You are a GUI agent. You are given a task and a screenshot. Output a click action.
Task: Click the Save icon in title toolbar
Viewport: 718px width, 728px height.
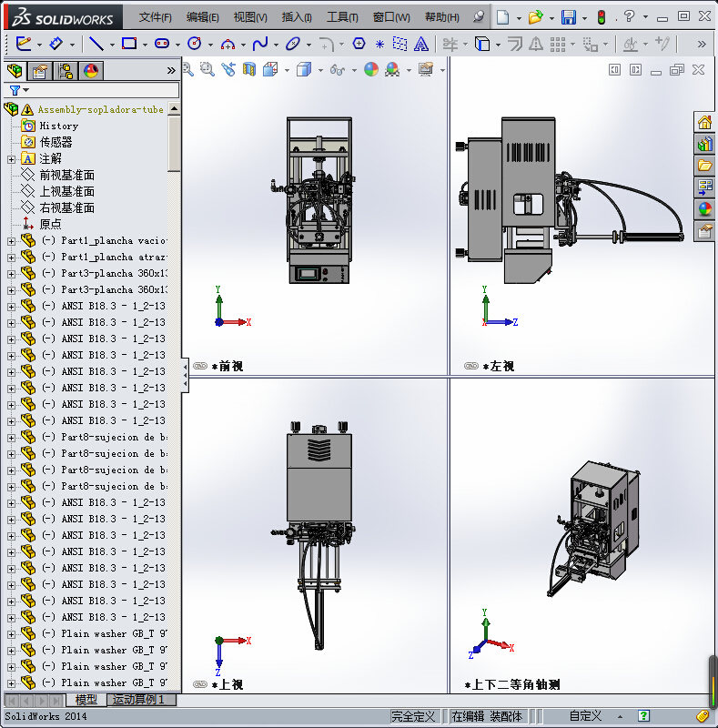pos(568,17)
